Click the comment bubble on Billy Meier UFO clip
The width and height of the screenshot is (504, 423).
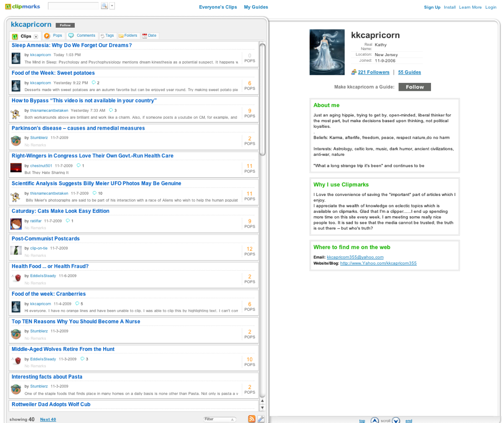click(x=95, y=193)
